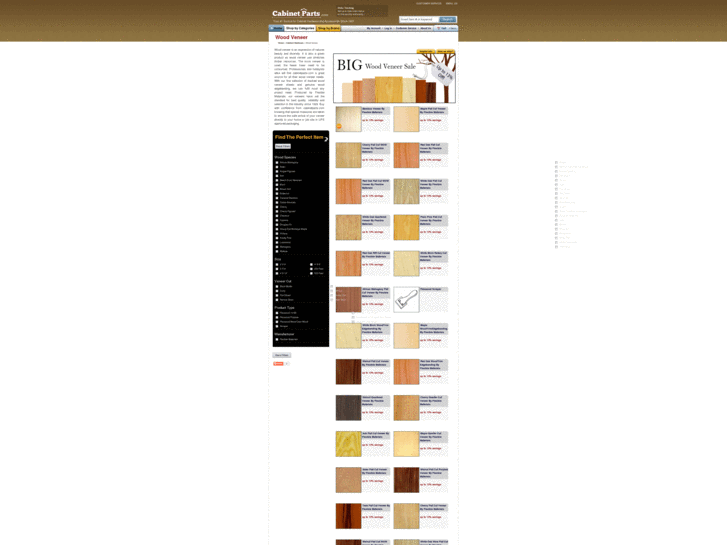The width and height of the screenshot is (727, 545).
Task: Click the blue Search button
Action: 447,19
